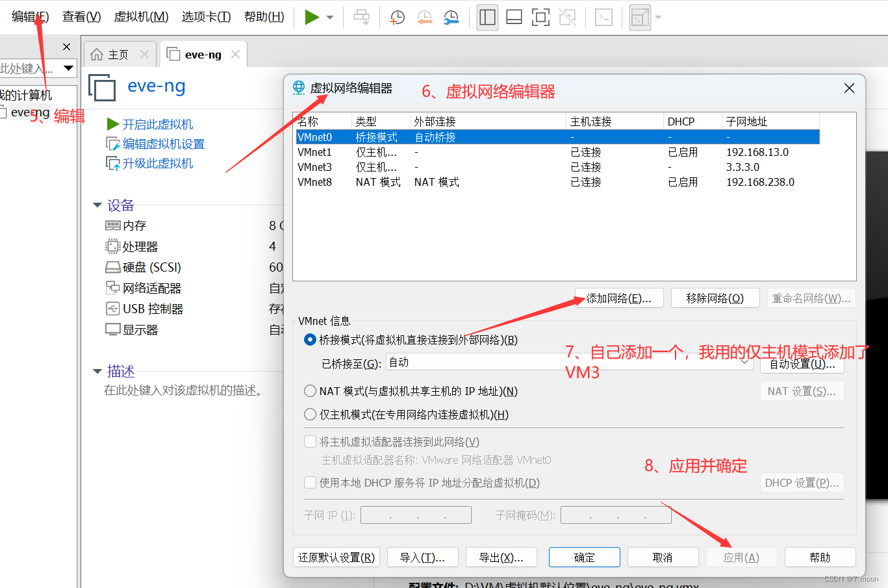Switch to the 主页 tab
888x588 pixels.
click(118, 55)
